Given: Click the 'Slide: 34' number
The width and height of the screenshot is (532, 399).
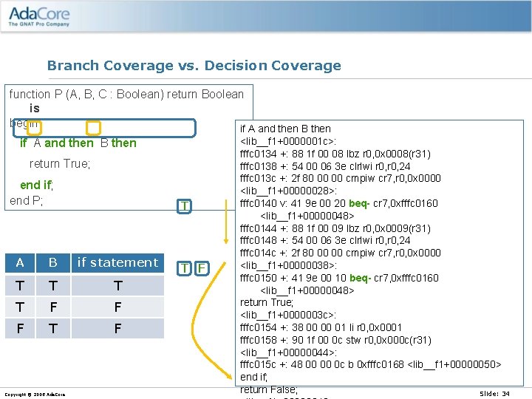Looking at the screenshot, I should [x=494, y=394].
